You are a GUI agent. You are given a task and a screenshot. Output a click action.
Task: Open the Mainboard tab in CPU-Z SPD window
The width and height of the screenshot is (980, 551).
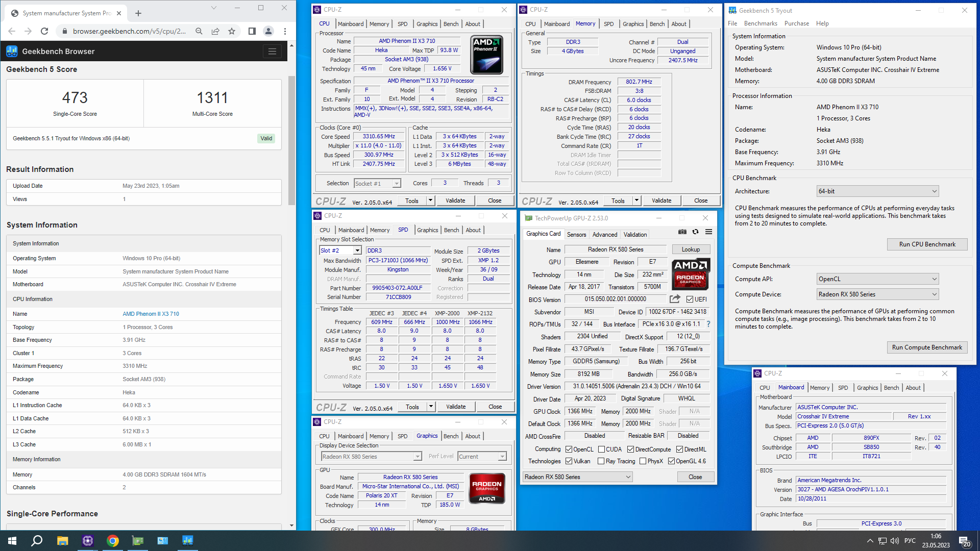tap(351, 230)
